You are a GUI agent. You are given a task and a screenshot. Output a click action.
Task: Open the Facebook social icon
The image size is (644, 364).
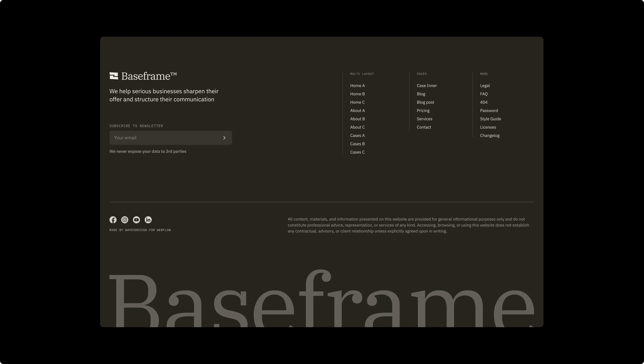113,220
